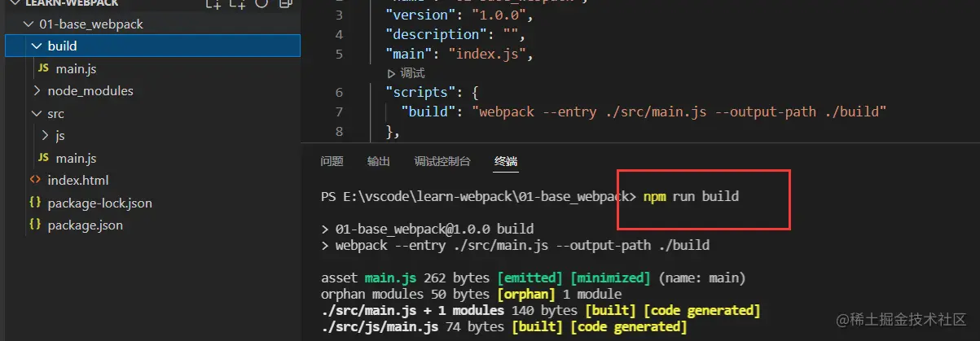
Task: Click "./src/js/main.js" in the last terminal line
Action: point(380,326)
